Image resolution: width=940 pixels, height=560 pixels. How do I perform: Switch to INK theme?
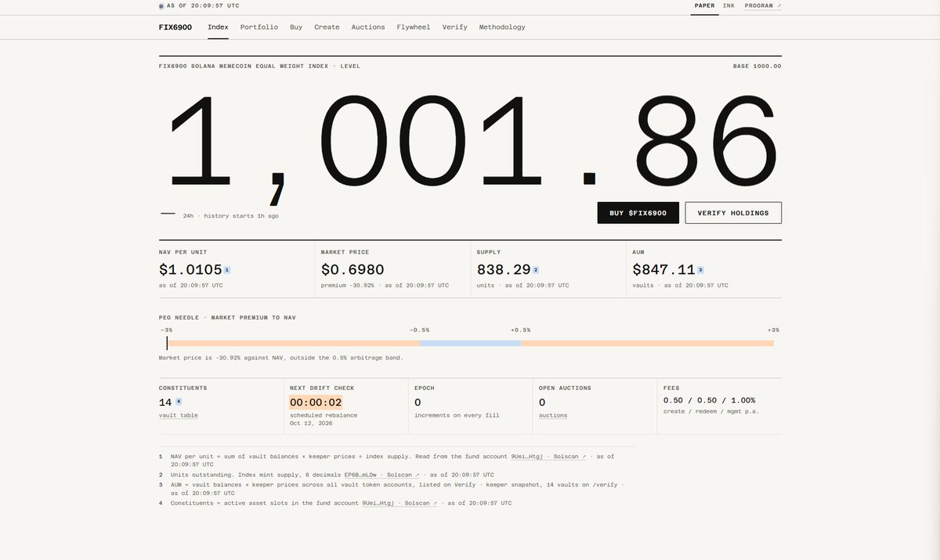(x=728, y=5)
